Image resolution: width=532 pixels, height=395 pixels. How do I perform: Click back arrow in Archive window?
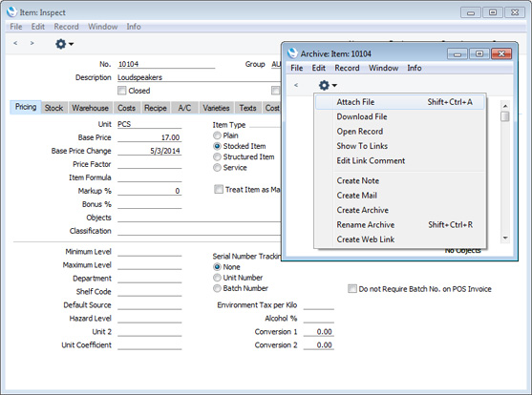pos(296,85)
